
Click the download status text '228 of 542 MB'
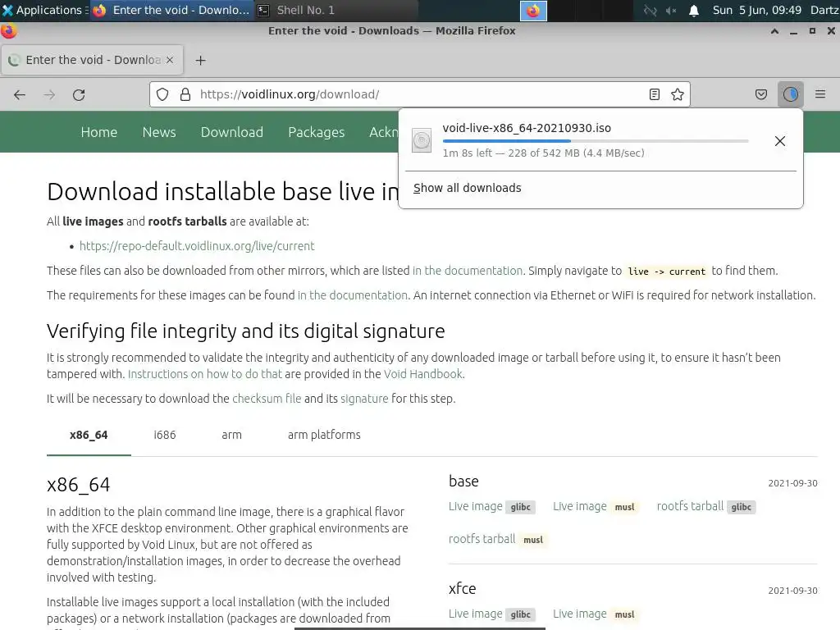coord(543,153)
